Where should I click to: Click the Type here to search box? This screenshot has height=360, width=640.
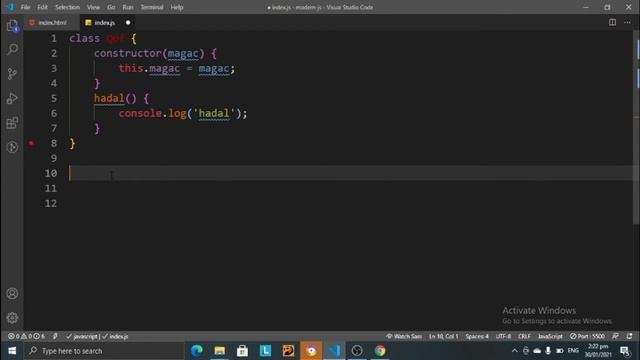(x=104, y=351)
